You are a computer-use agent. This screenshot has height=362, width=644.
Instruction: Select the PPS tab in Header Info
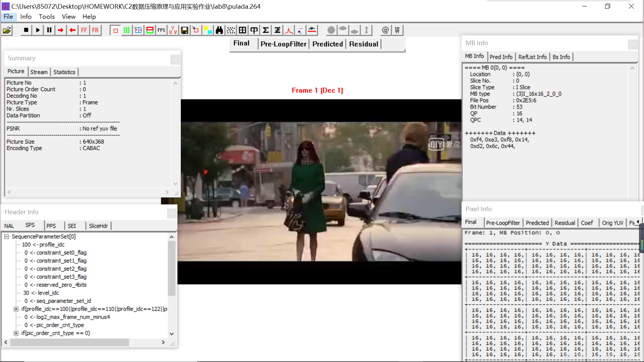tap(51, 226)
